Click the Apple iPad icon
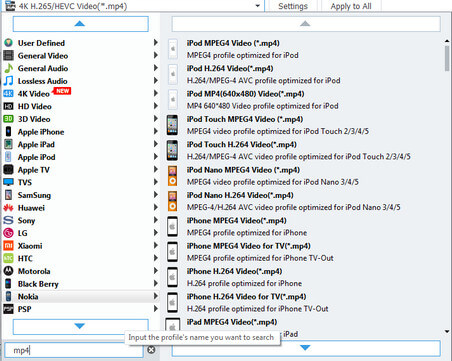The image size is (452, 361). tap(8, 144)
